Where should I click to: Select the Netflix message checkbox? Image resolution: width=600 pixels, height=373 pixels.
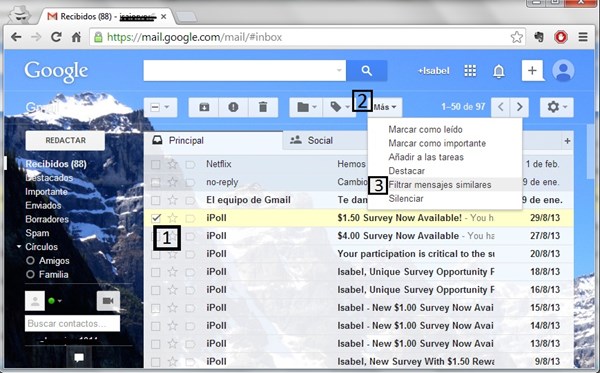click(155, 165)
